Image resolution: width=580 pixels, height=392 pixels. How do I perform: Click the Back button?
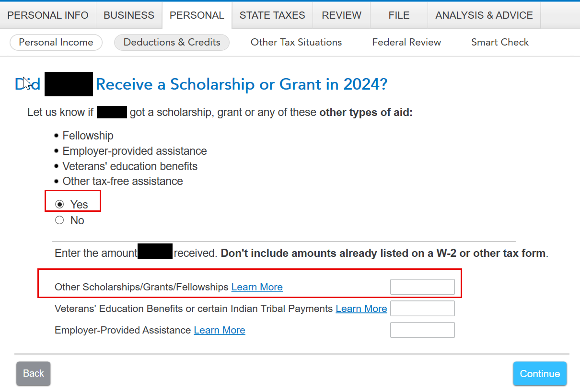click(x=34, y=373)
